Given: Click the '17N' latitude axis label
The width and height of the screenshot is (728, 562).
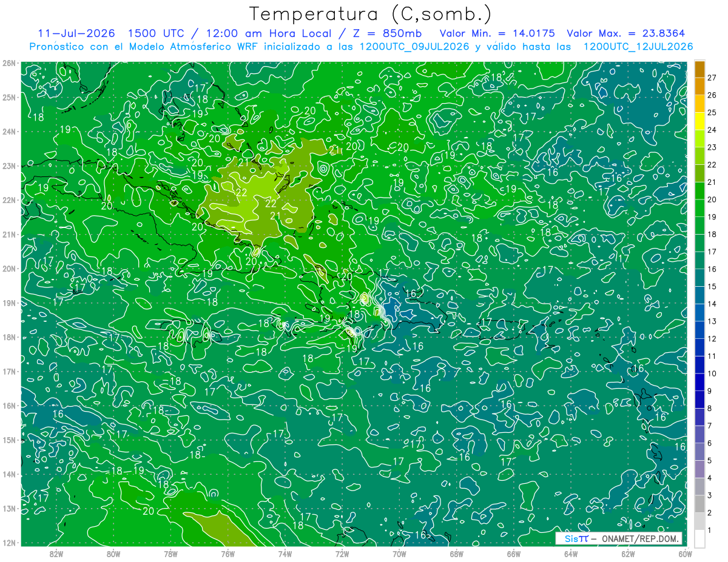Looking at the screenshot, I should point(8,371).
